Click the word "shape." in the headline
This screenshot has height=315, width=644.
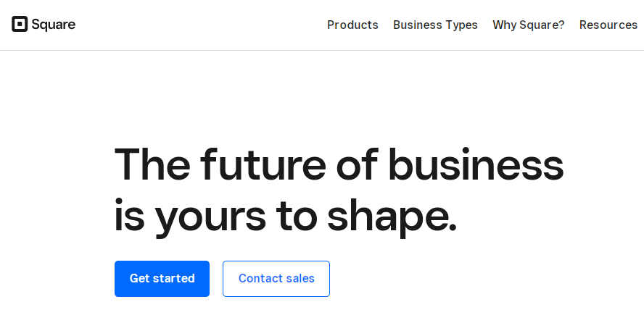[392, 217]
